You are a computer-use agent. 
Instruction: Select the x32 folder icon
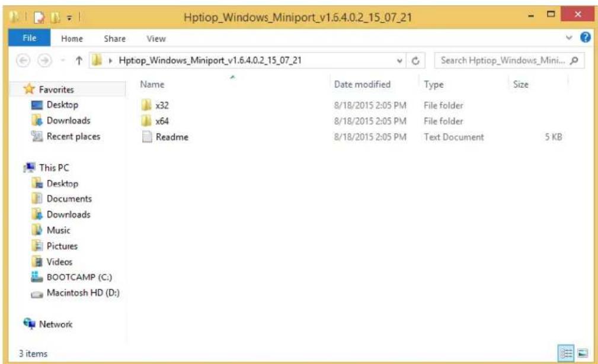[x=146, y=105]
